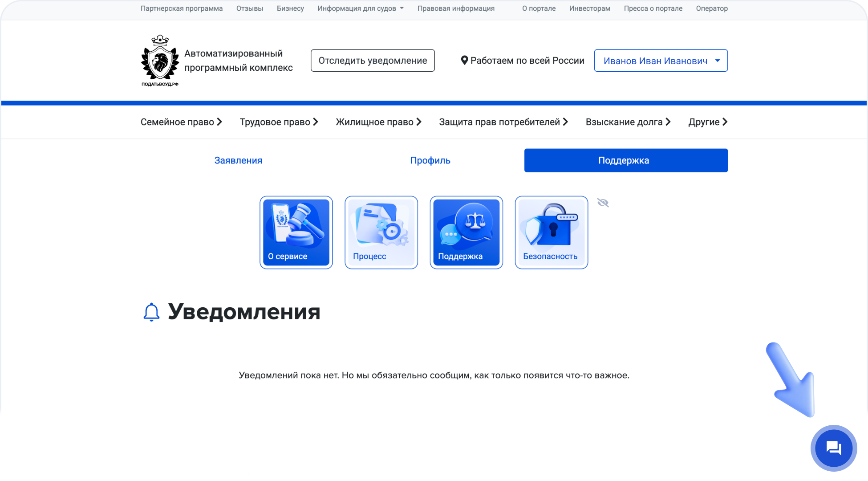Click the 'Уведомлений пока нет' message
This screenshot has width=868, height=481.
click(434, 375)
